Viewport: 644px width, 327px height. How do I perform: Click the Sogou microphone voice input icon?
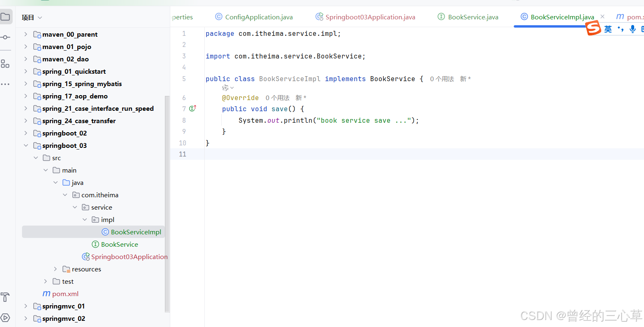point(632,29)
